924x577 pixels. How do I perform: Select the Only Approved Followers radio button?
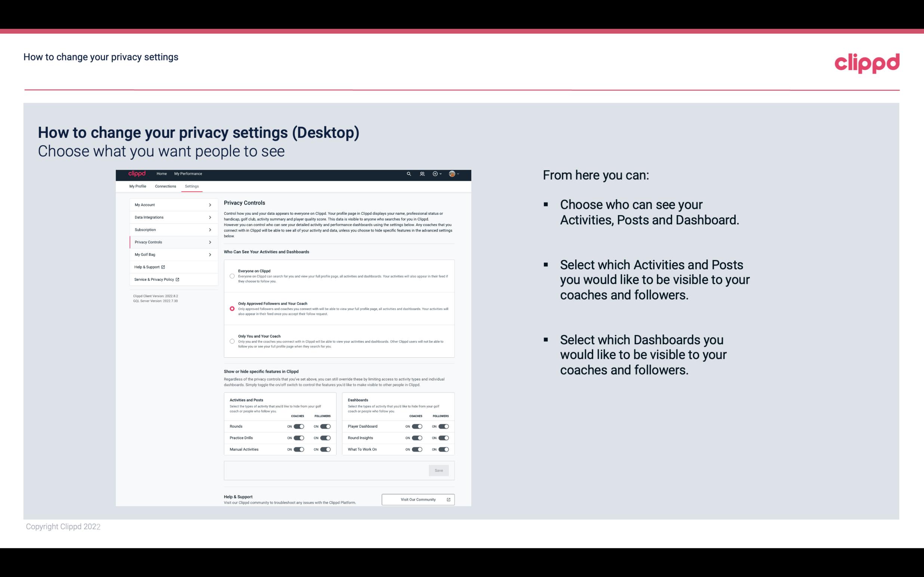(x=231, y=308)
